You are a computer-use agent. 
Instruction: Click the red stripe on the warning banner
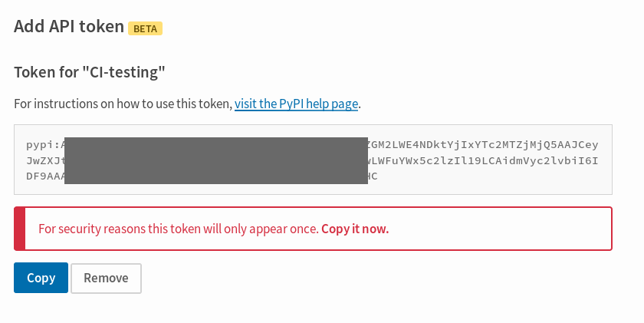tap(20, 229)
